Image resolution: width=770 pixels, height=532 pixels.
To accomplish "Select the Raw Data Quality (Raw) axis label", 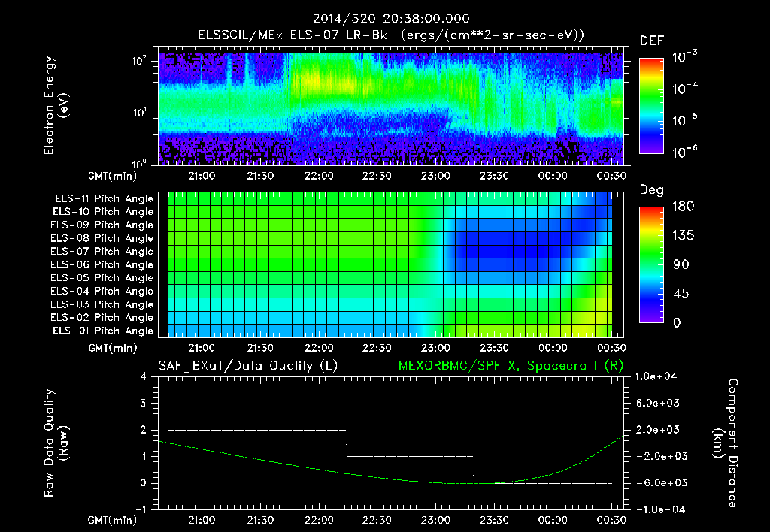I will click(x=56, y=443).
